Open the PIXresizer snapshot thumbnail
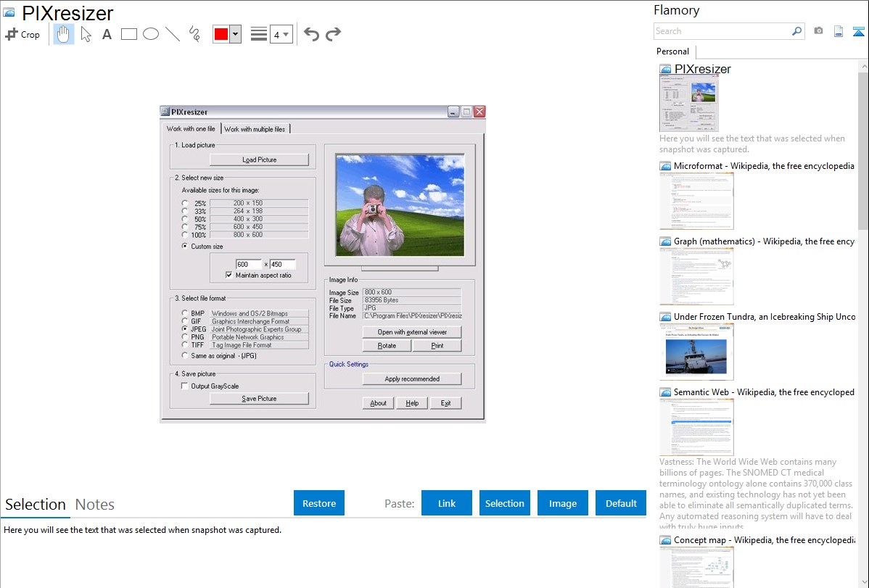 coord(689,104)
